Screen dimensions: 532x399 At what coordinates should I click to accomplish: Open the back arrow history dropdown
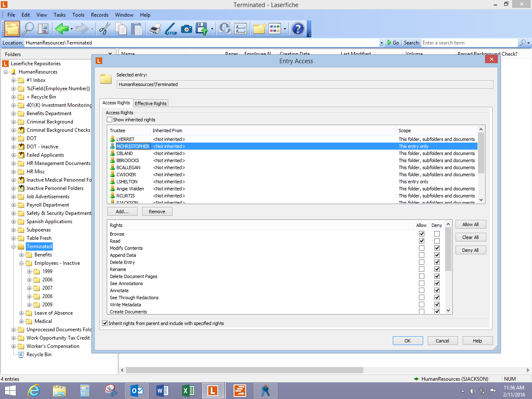pos(71,29)
